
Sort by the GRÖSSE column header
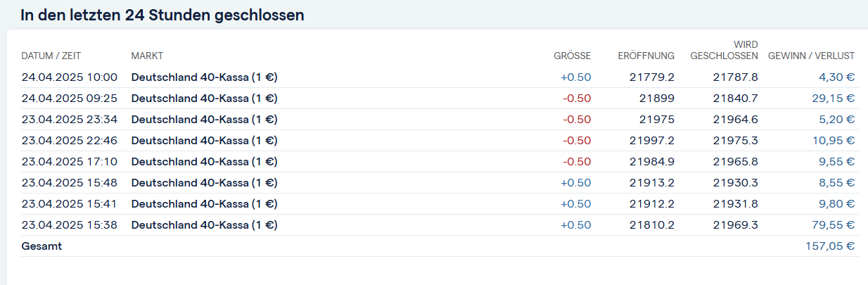pos(572,56)
